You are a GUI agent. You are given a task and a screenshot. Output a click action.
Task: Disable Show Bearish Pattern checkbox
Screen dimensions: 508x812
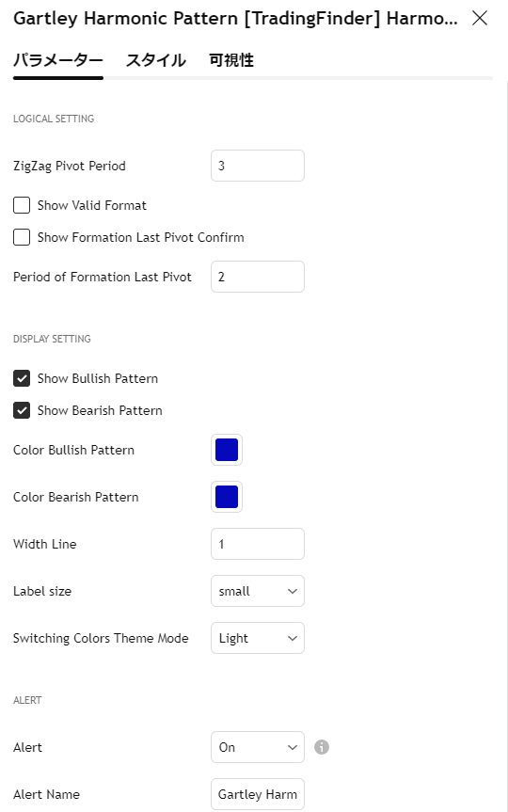click(22, 410)
